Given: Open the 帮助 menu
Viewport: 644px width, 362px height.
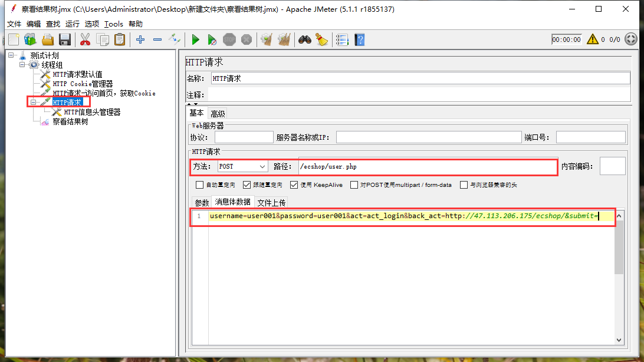Looking at the screenshot, I should [136, 24].
